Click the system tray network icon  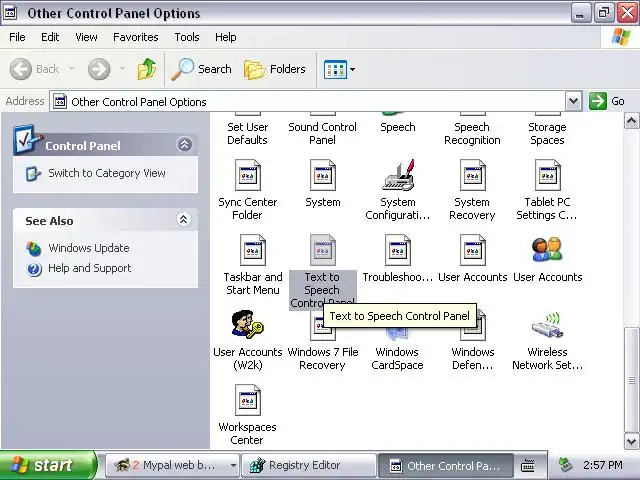click(x=565, y=464)
